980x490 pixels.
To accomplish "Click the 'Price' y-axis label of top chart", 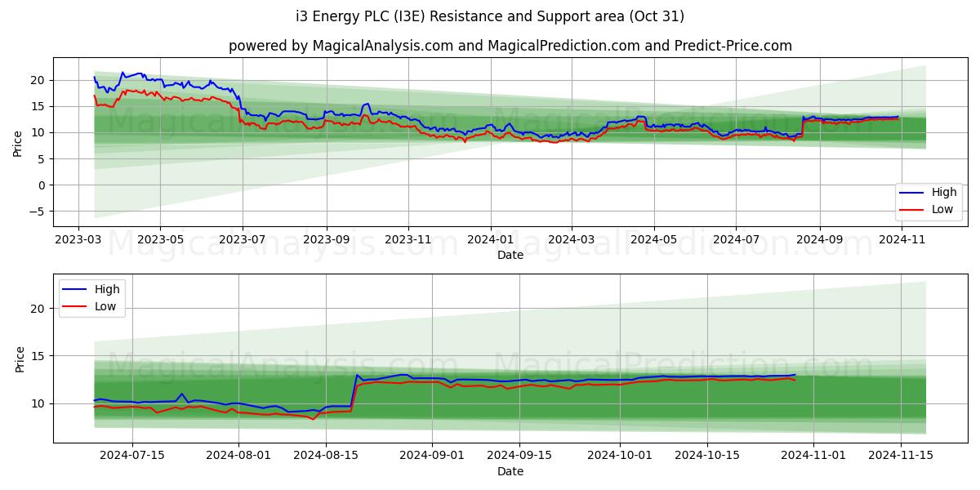I will (x=19, y=142).
